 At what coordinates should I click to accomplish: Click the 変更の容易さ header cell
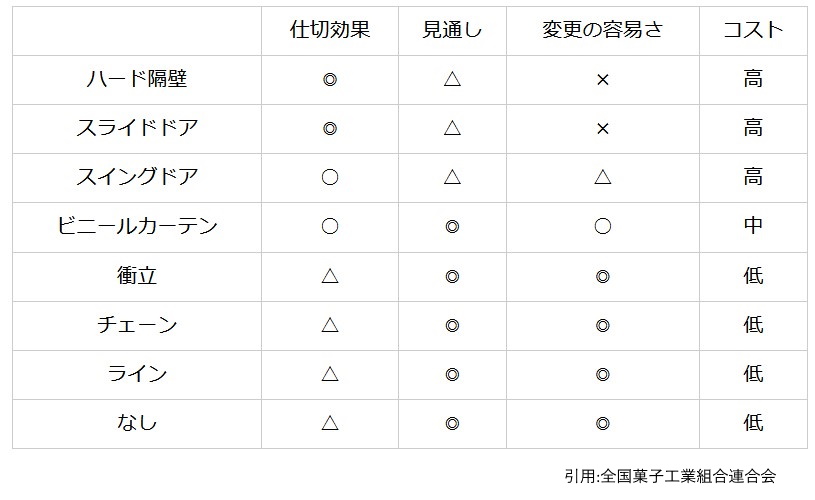pos(602,30)
